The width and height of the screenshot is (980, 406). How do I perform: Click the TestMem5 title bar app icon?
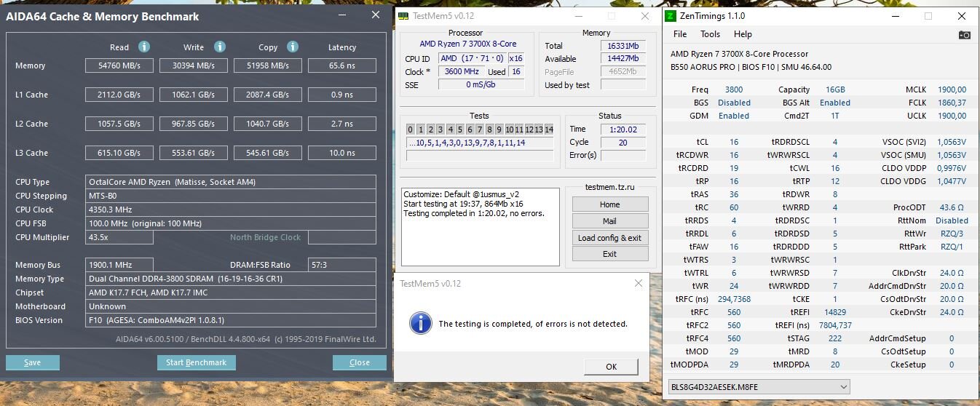(404, 16)
